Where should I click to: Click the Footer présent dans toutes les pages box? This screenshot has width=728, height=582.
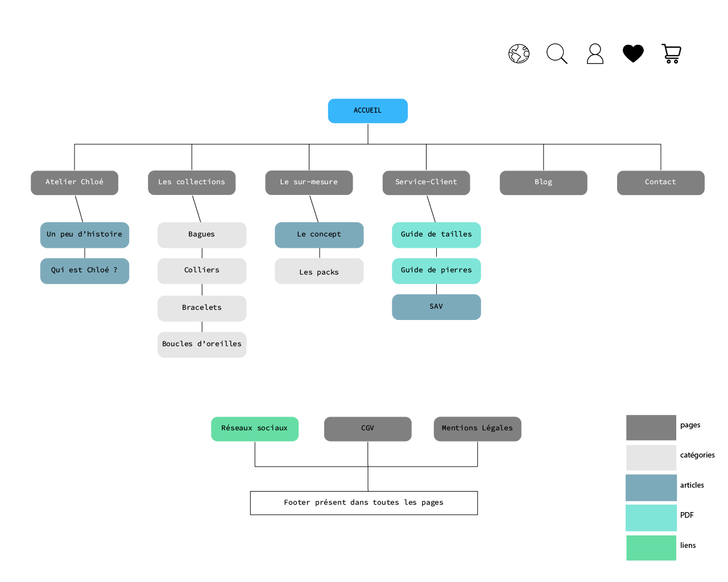(364, 503)
